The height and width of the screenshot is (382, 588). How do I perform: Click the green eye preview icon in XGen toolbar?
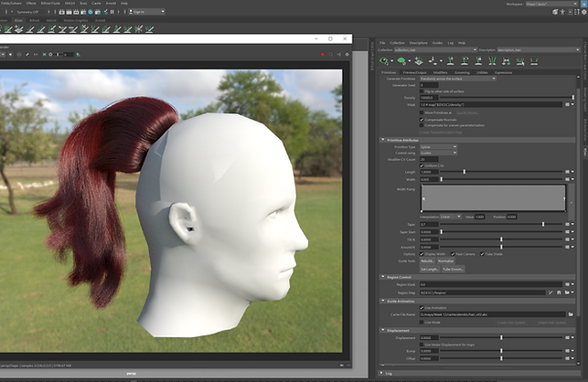tap(384, 60)
